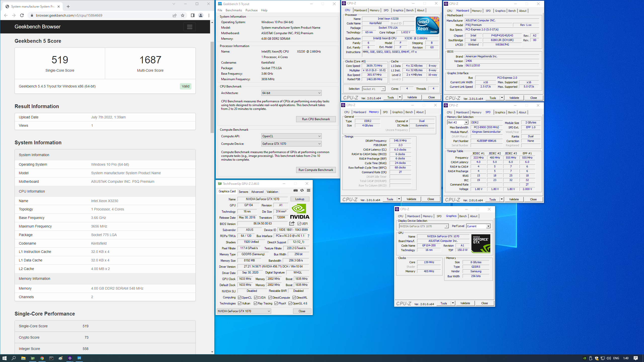Switch to Sensors tab in GPU-Z
This screenshot has width=644, height=362.
(x=243, y=192)
